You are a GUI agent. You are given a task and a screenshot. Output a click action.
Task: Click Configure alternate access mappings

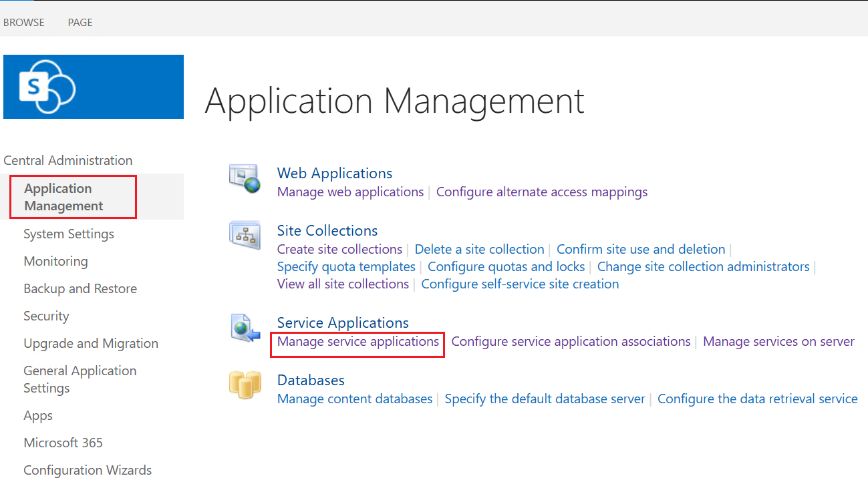tap(542, 192)
